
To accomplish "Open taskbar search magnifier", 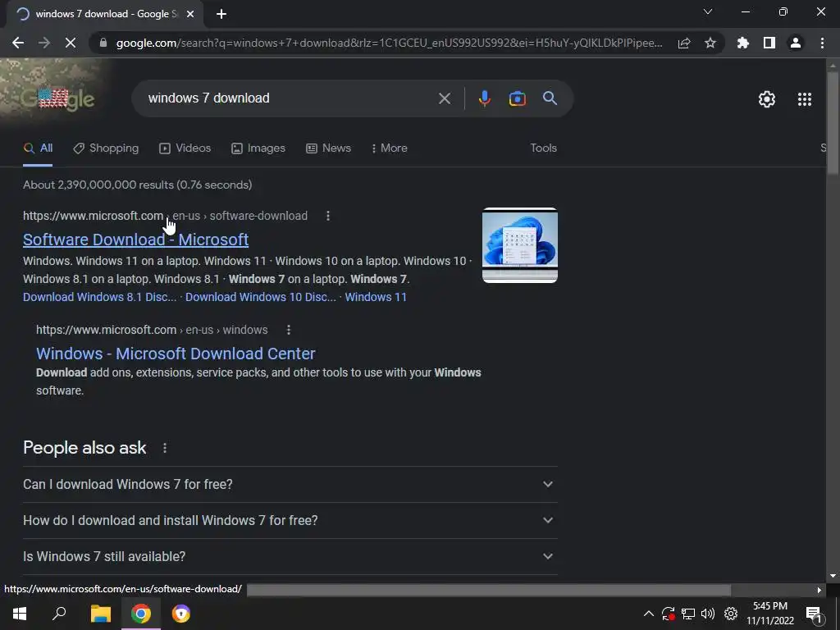I will pos(59,614).
